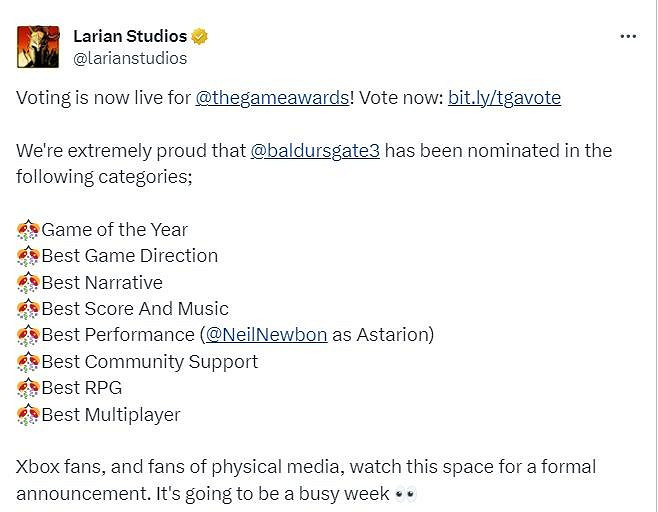Click the emoji beside Best RPG

click(x=28, y=388)
